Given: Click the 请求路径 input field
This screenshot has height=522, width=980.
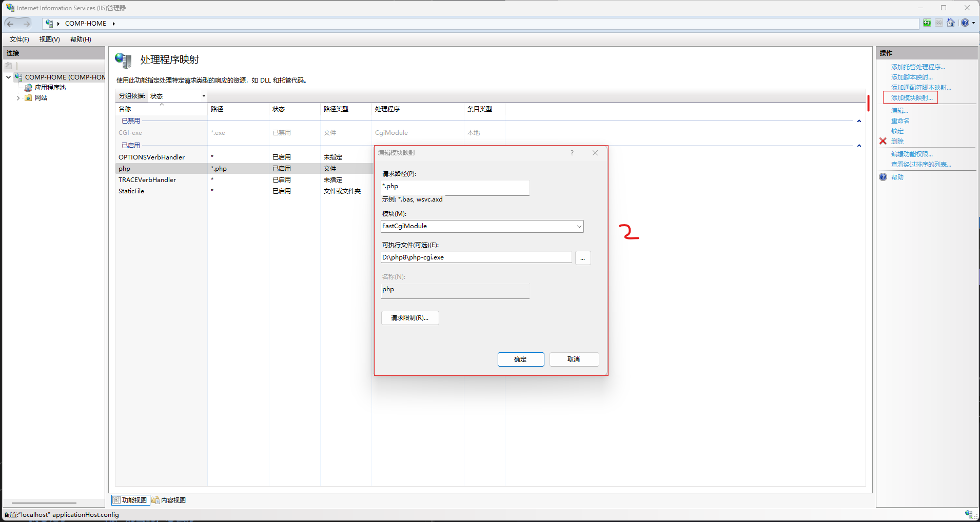Looking at the screenshot, I should click(455, 187).
